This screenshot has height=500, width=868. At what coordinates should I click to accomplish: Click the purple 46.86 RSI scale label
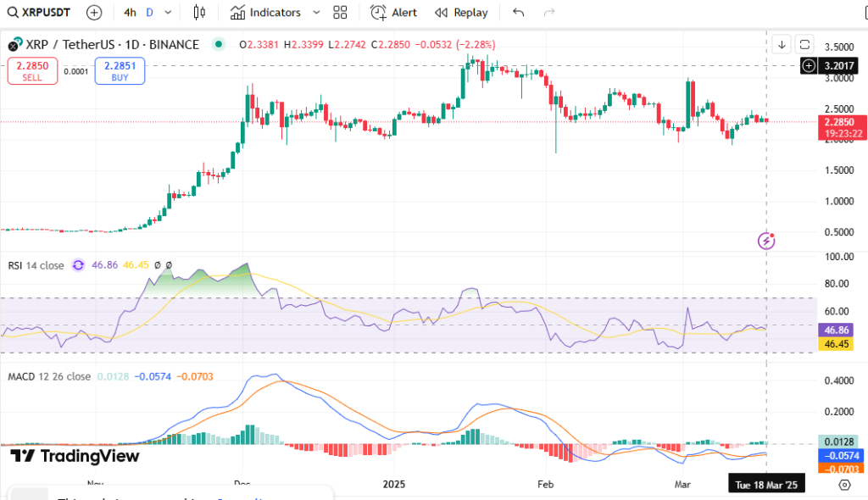[836, 330]
